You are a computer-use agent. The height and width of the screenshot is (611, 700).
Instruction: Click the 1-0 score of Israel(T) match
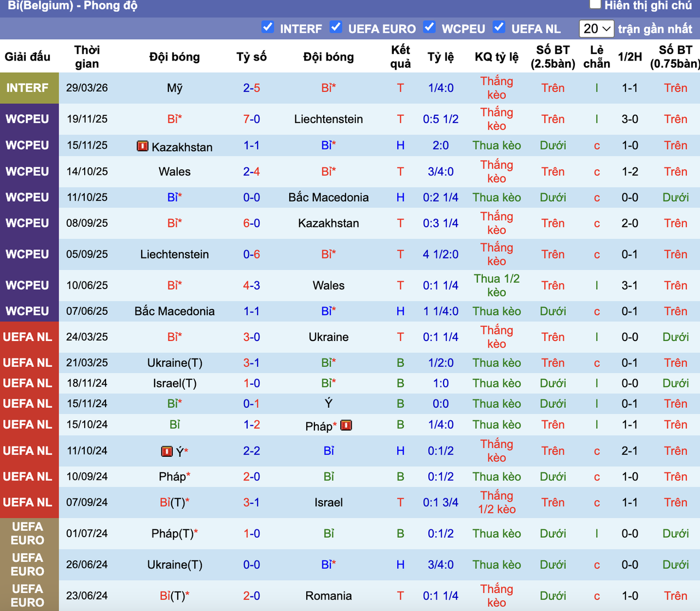pyautogui.click(x=252, y=383)
